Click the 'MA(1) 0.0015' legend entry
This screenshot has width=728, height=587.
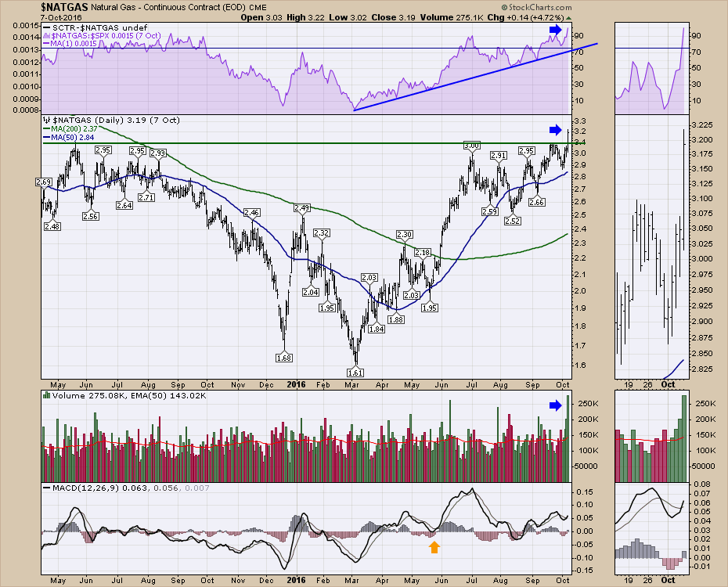tap(70, 44)
